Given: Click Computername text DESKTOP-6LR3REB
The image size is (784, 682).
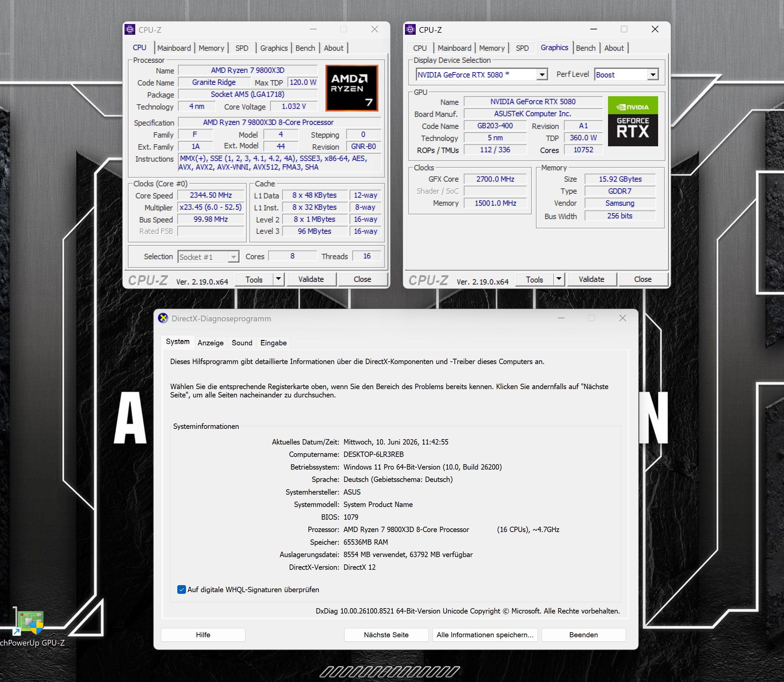Looking at the screenshot, I should (x=374, y=455).
